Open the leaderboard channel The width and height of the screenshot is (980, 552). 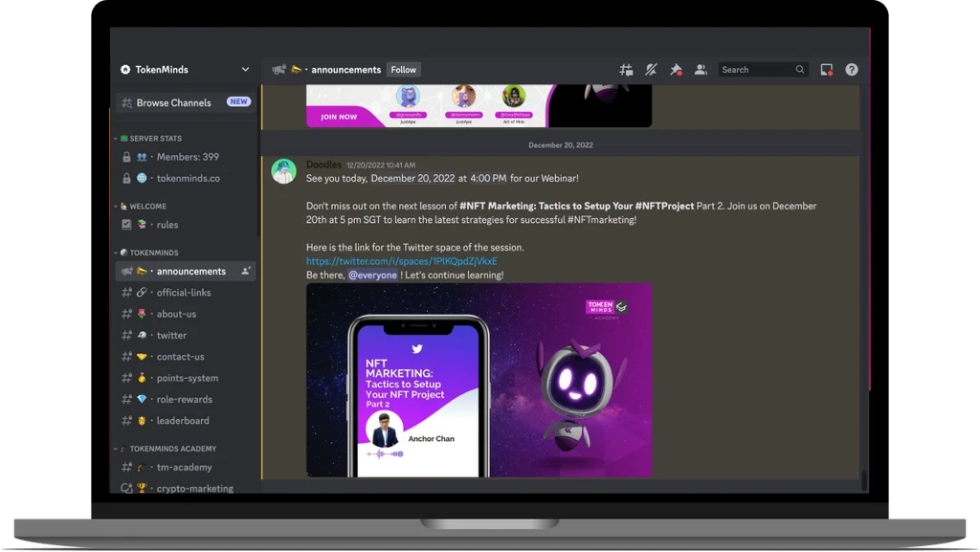tap(186, 421)
